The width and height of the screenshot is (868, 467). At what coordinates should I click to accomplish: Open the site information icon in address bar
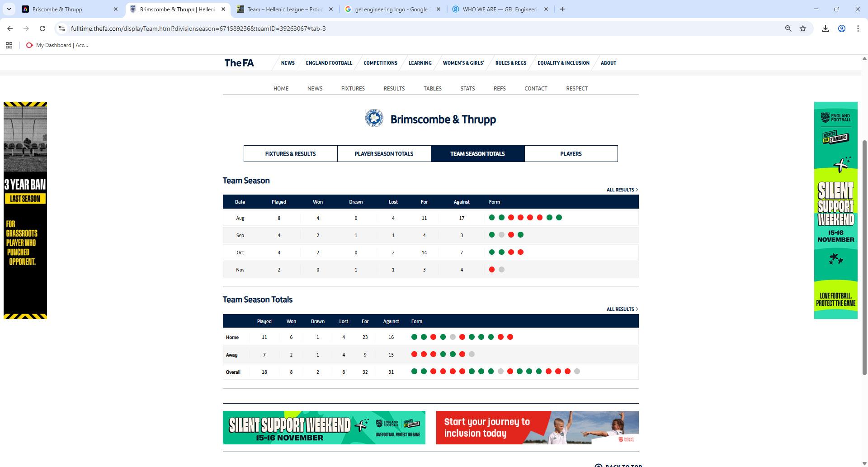(x=62, y=29)
